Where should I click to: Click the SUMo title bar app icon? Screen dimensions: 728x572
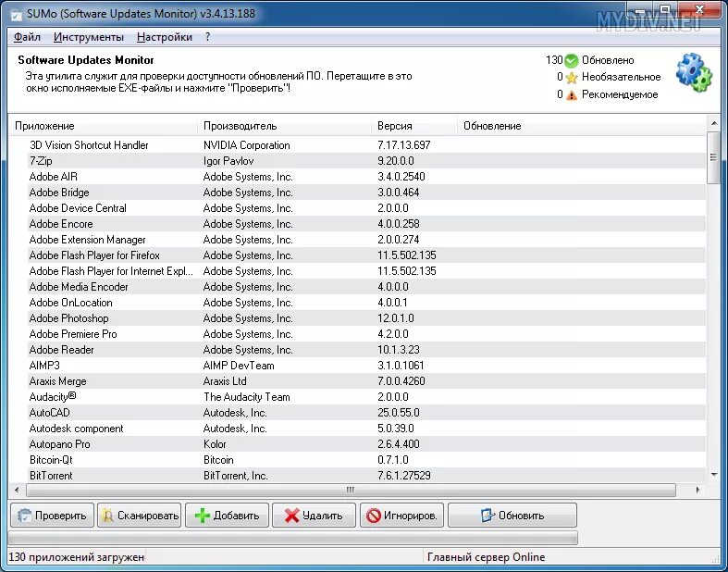coord(16,15)
